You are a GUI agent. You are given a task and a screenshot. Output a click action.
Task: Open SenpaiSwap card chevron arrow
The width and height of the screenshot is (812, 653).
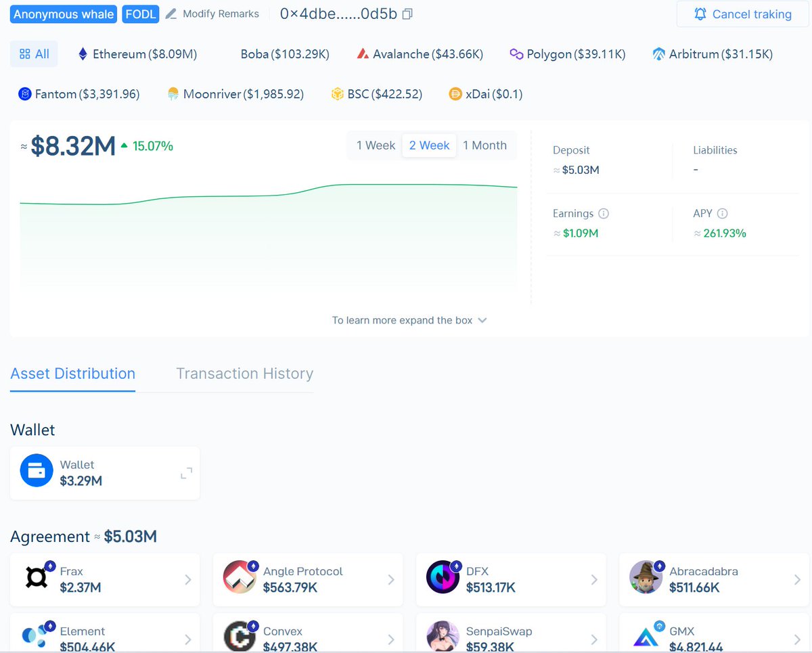(x=594, y=639)
